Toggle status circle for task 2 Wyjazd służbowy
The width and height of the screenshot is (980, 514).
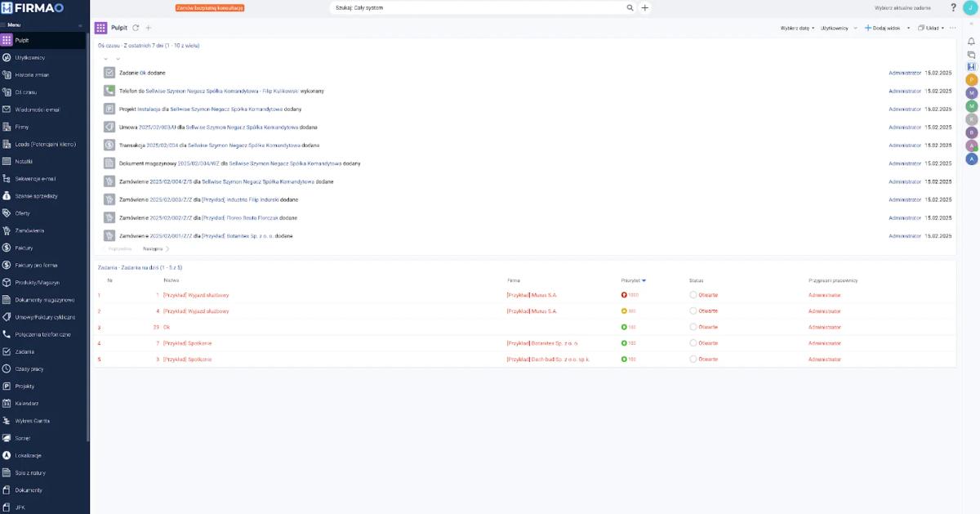(693, 311)
